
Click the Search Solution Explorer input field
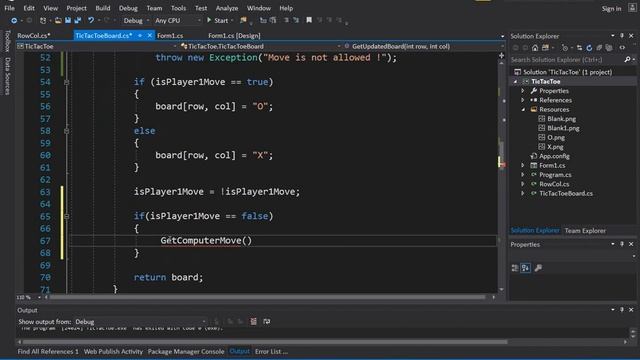click(x=567, y=60)
